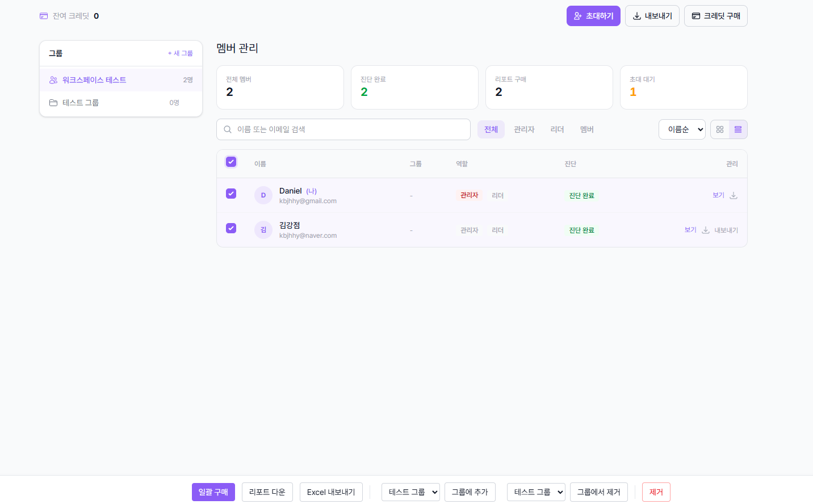Click Daniel's avatar circle

pyautogui.click(x=263, y=195)
